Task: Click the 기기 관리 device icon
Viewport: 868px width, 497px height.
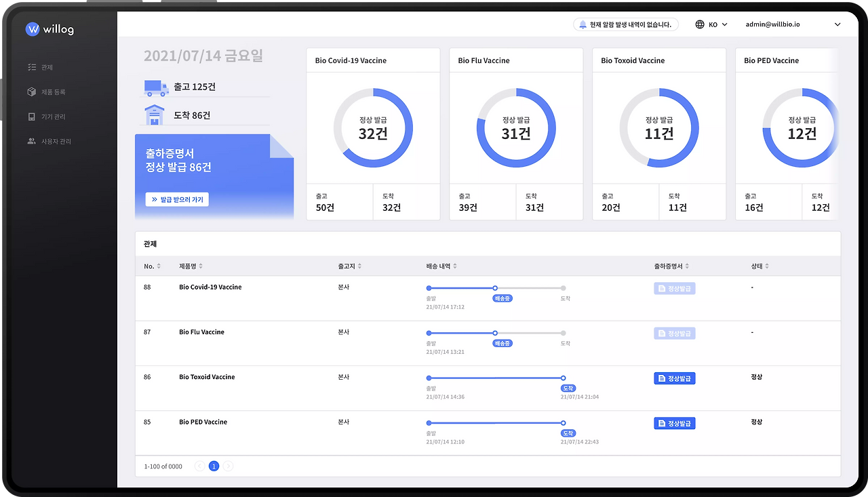Action: 32,117
